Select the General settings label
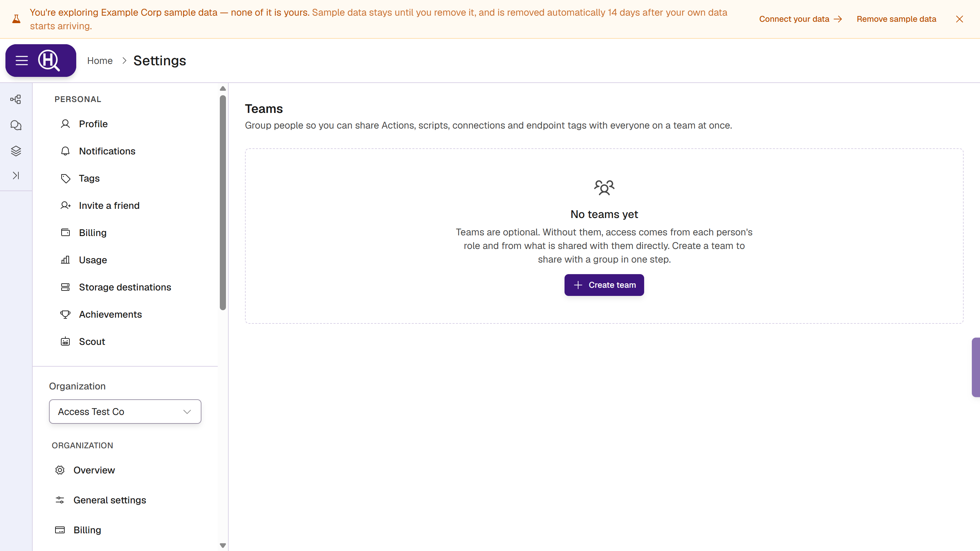 tap(110, 500)
